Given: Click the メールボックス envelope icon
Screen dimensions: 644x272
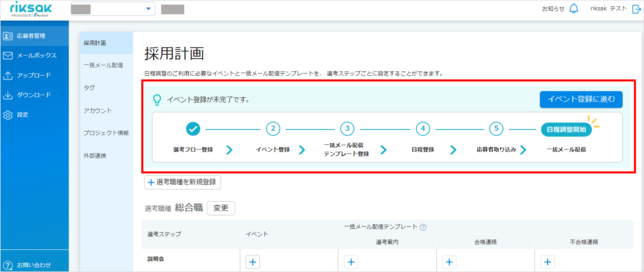Looking at the screenshot, I should pyautogui.click(x=8, y=55).
